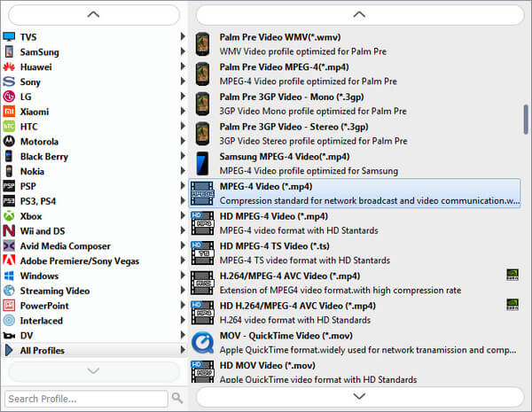
Task: Click the Search Profile input field
Action: [x=86, y=399]
